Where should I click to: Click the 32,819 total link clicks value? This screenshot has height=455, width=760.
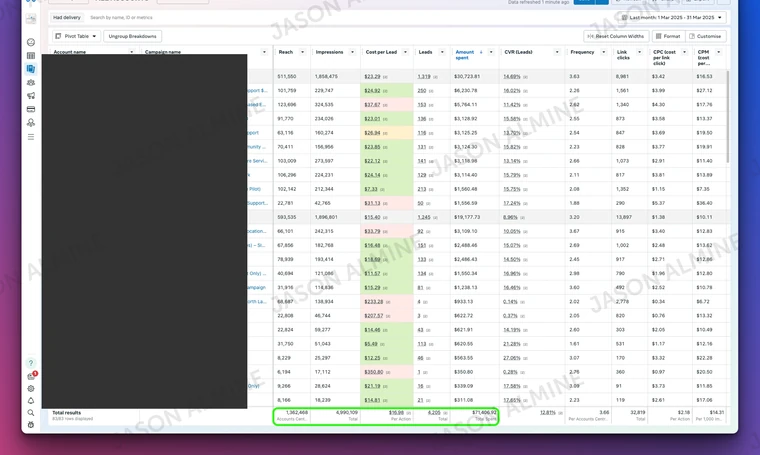[637, 412]
